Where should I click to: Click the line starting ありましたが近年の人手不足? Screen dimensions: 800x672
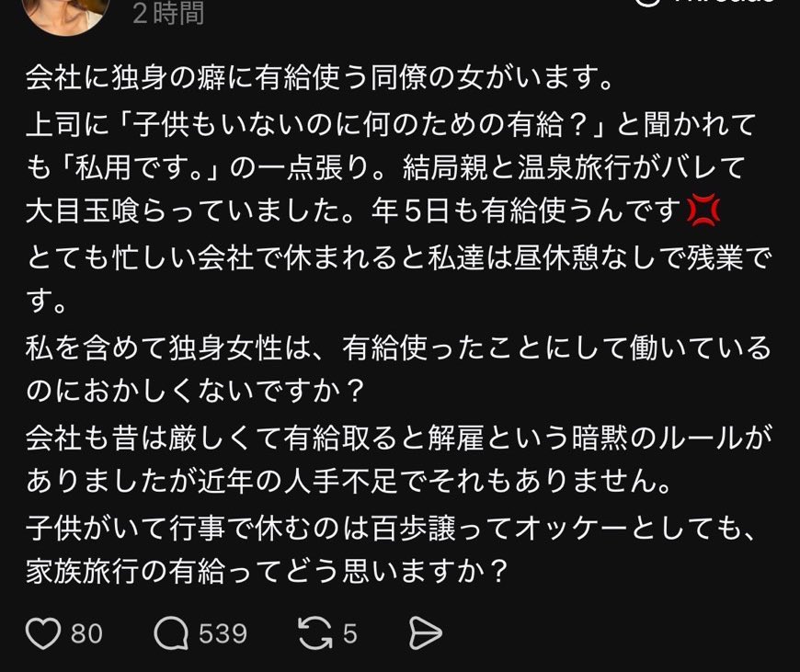pyautogui.click(x=348, y=482)
